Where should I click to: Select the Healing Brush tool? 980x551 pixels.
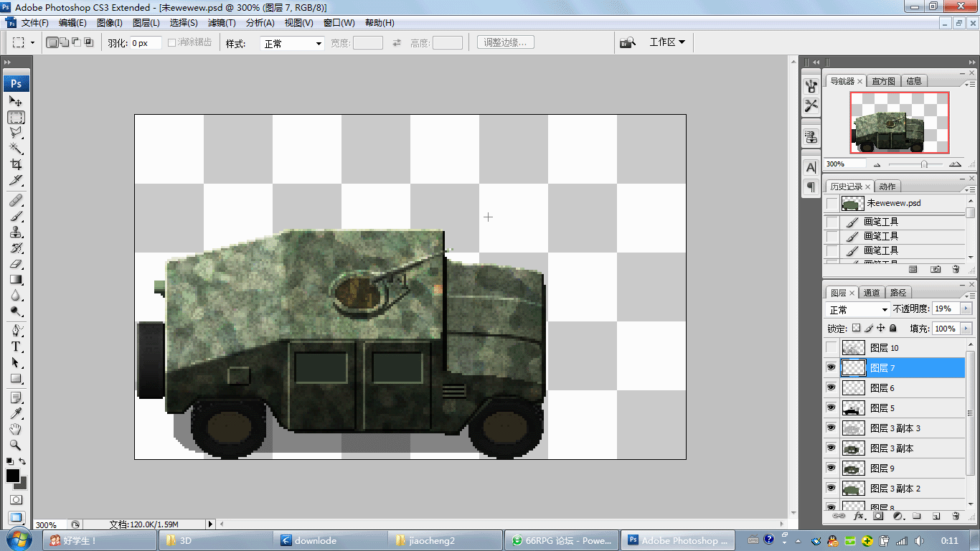pos(16,200)
